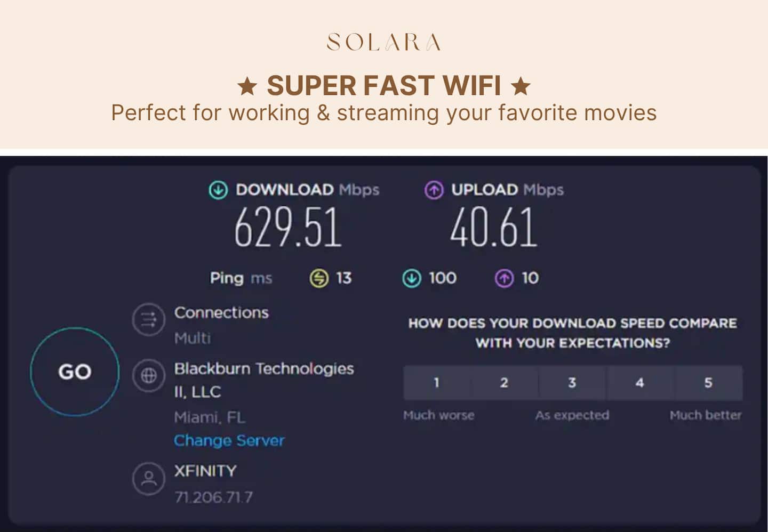Select the purple upload latency icon
Screen dimensions: 768x532
tap(504, 278)
